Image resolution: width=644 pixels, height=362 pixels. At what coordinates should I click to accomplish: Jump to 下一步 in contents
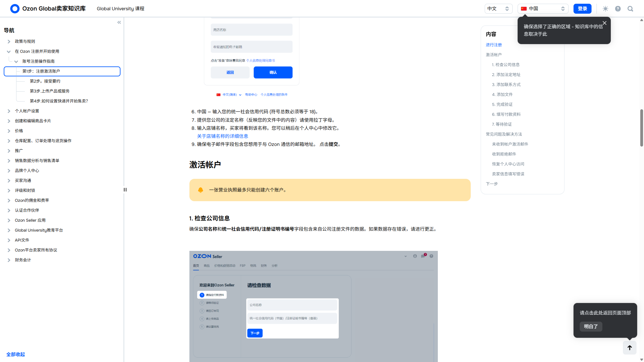click(x=492, y=184)
